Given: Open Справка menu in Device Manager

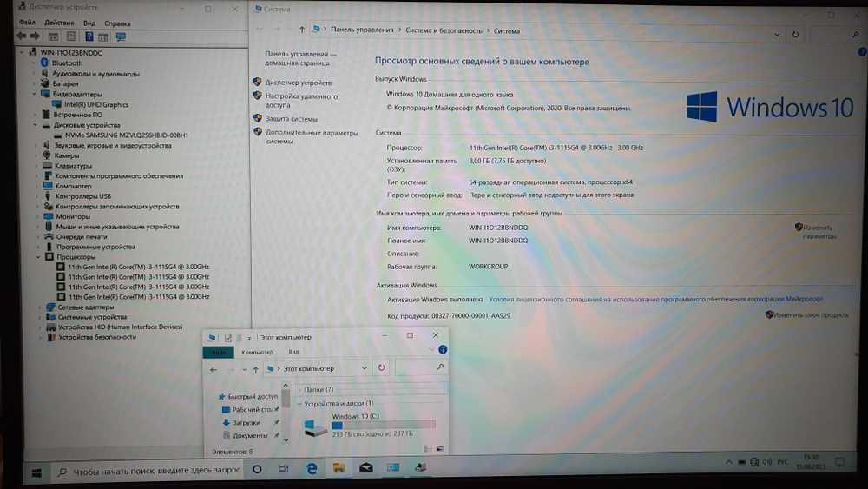Looking at the screenshot, I should tap(117, 23).
